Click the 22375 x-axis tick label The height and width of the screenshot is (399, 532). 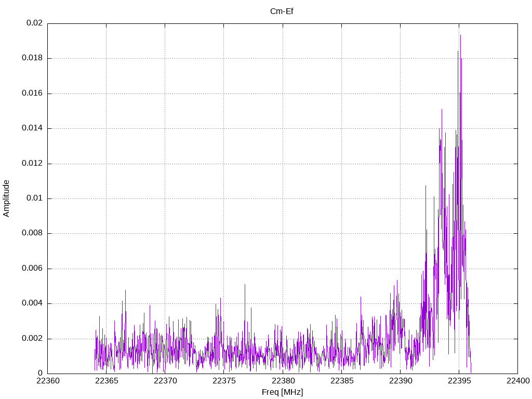click(224, 381)
